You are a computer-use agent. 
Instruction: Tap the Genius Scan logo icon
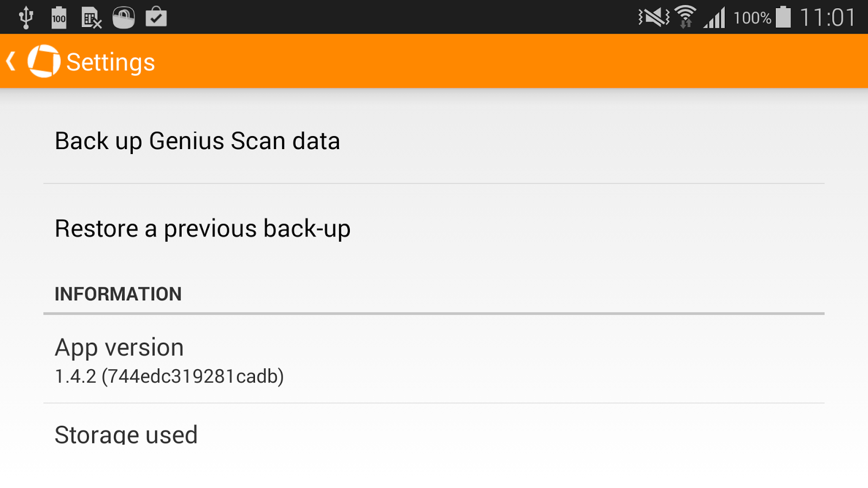coord(44,61)
